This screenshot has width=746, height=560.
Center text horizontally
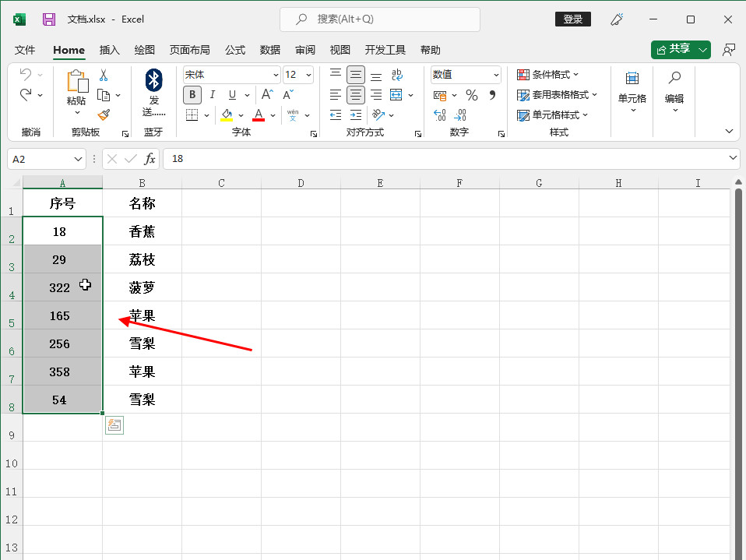point(355,95)
